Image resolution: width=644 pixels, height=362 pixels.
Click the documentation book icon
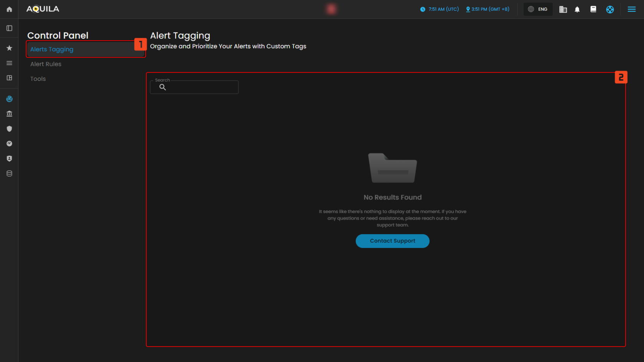[x=593, y=9]
